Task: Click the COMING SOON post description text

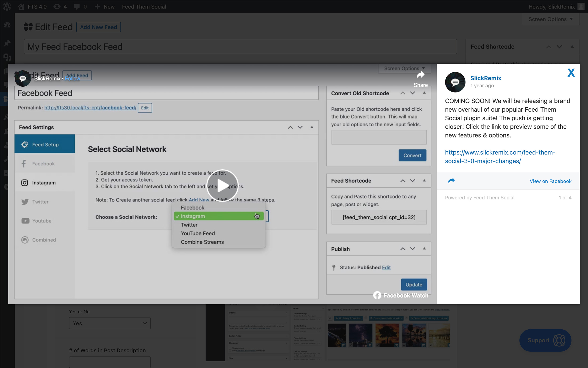Action: (x=508, y=118)
